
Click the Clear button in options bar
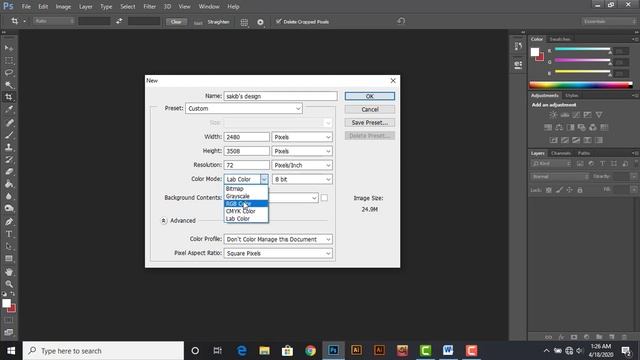point(176,22)
